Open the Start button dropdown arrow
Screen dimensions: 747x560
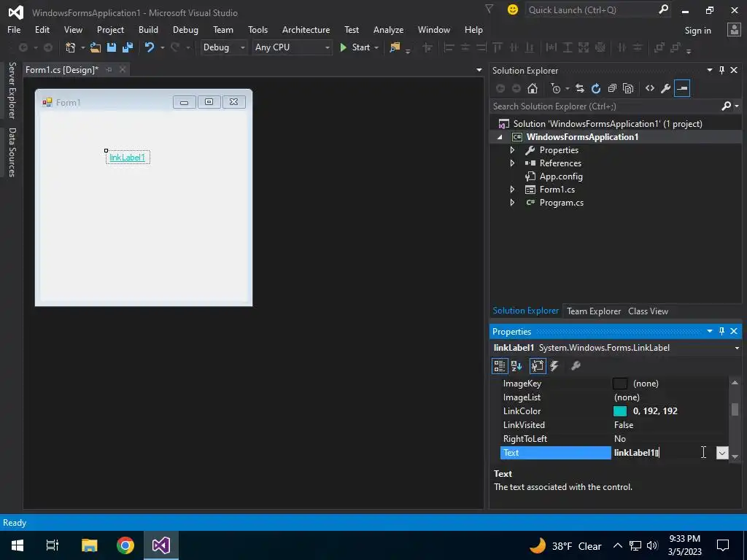click(x=376, y=47)
